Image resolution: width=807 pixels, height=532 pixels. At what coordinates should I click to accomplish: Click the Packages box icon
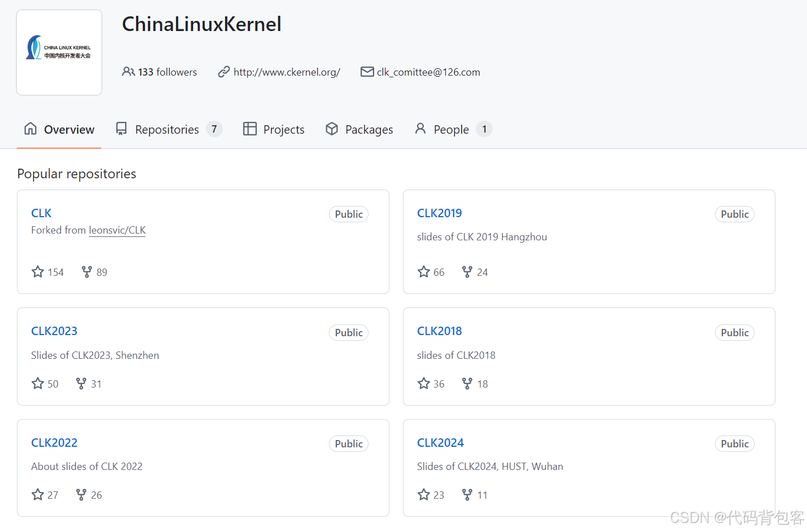(x=332, y=129)
